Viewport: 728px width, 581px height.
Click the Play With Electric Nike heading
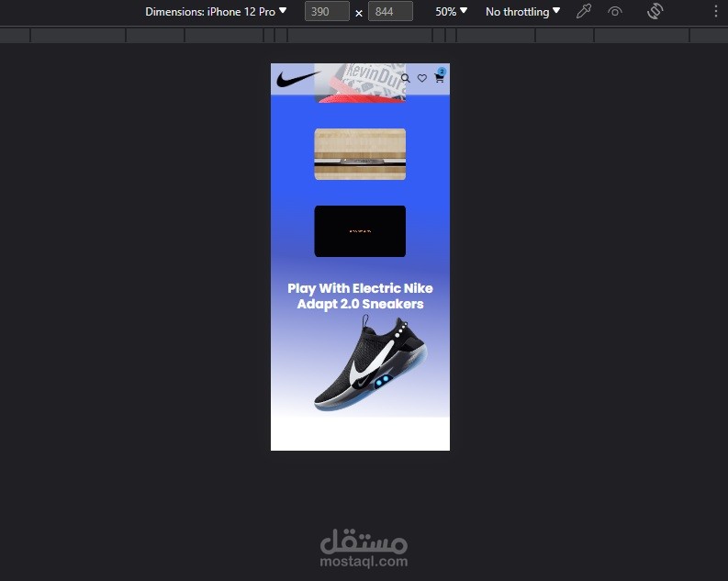[360, 296]
